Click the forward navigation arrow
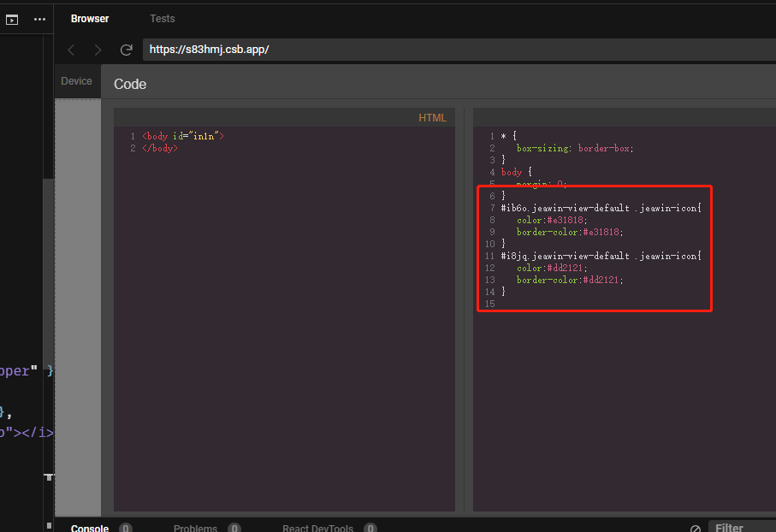The height and width of the screenshot is (532, 776). click(x=96, y=50)
